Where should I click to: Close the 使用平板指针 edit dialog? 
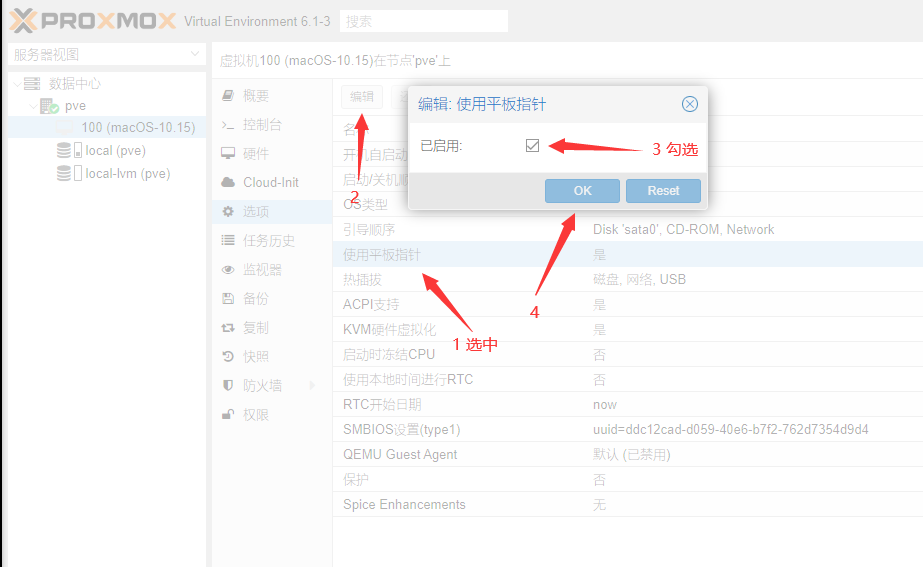pyautogui.click(x=689, y=104)
